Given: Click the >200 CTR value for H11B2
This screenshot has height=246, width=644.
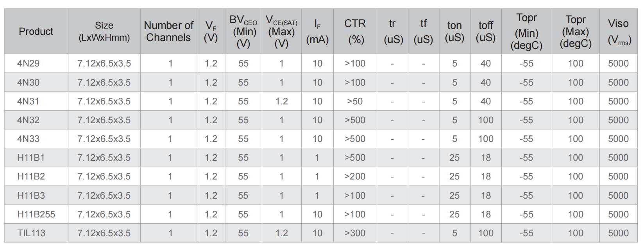Looking at the screenshot, I should pos(355,176).
